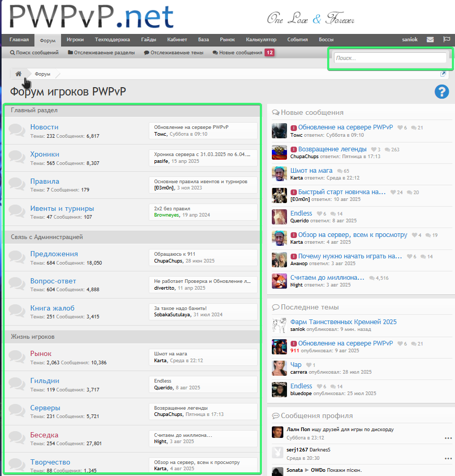The height and width of the screenshot is (476, 455).
Task: Open the Книга жалоб forum section
Action: 52,308
